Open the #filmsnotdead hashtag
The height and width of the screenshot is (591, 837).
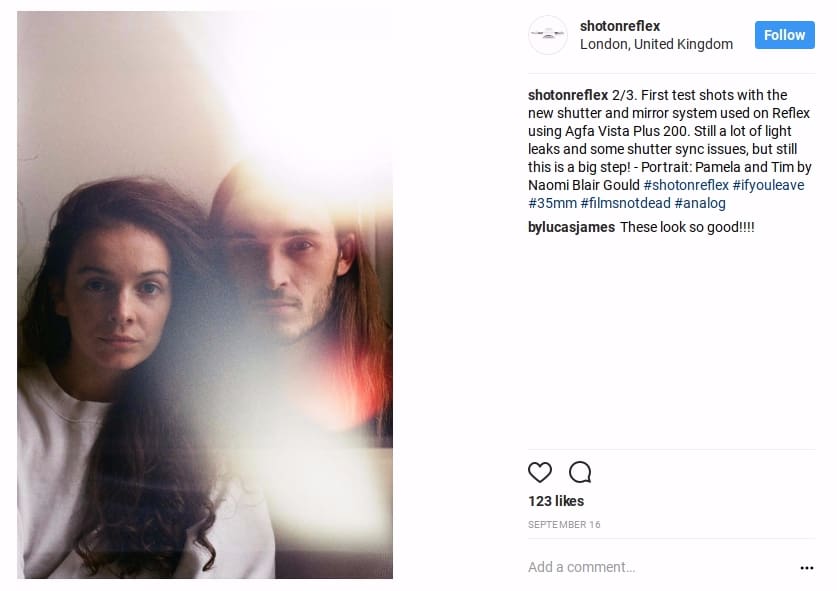[x=625, y=203]
